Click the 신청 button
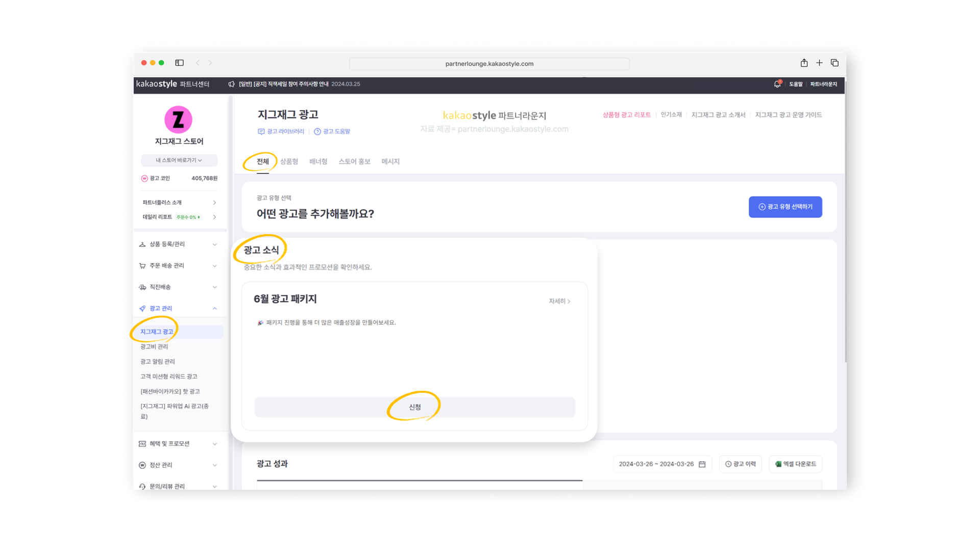The width and height of the screenshot is (980, 551). pos(415,407)
